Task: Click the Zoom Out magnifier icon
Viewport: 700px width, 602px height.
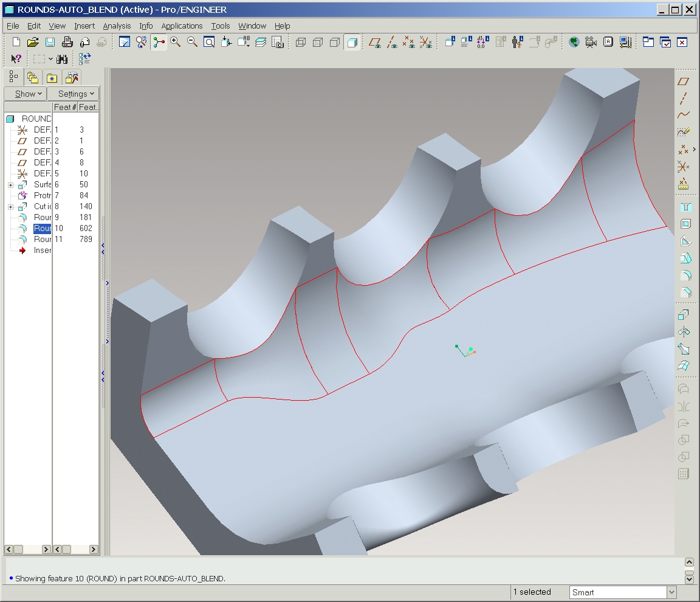Action: [x=192, y=42]
